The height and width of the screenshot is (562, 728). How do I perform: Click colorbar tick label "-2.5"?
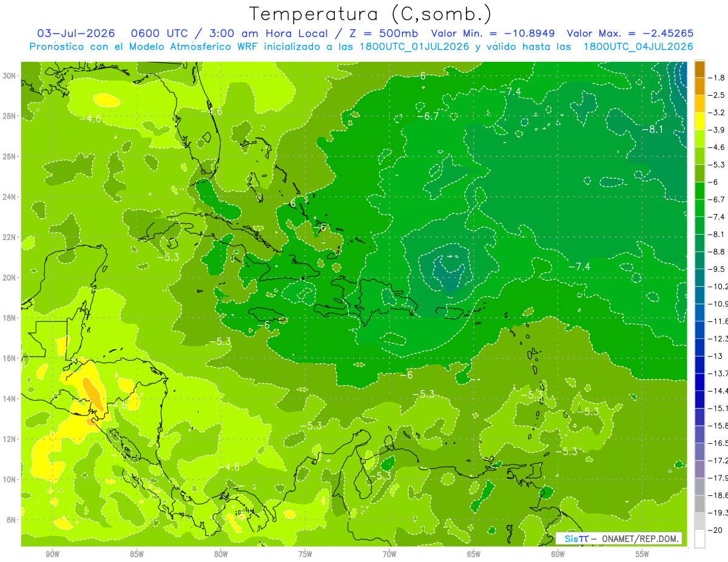pos(718,95)
